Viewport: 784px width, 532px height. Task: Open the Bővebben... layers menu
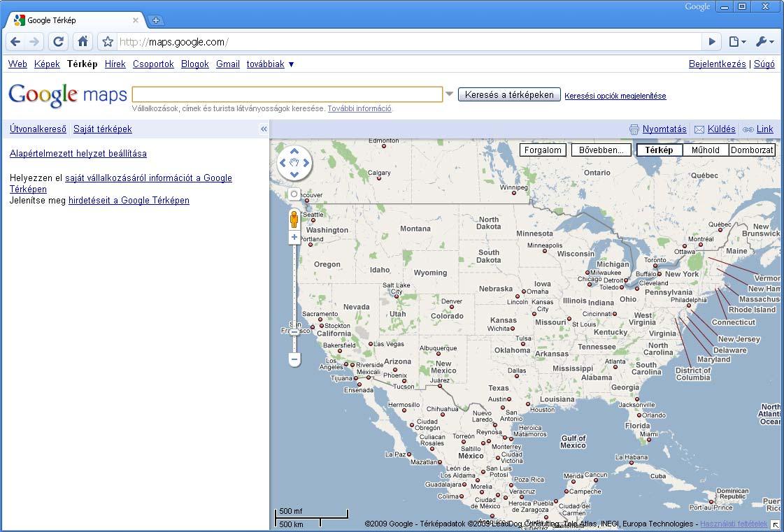point(601,150)
